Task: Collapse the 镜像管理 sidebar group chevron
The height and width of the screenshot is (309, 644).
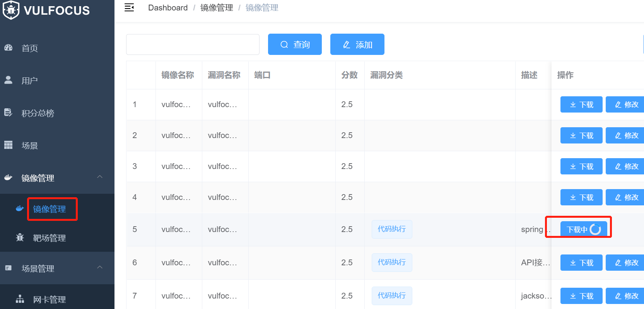Action: [x=100, y=177]
